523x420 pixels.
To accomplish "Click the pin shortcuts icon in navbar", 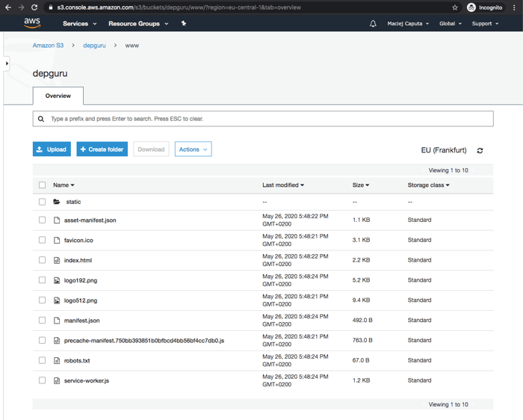I will (184, 24).
